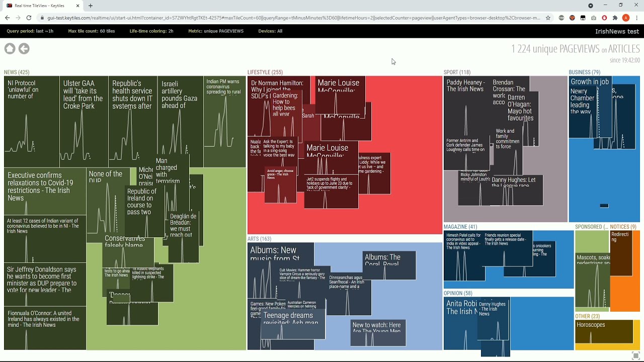Select the Indian variant cases in NI tile
Screen dimensions: 644x362
pyautogui.click(x=45, y=239)
